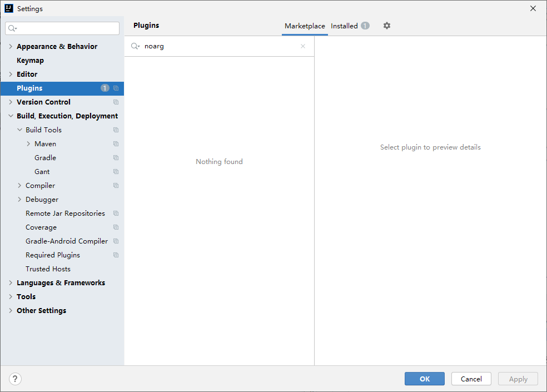The width and height of the screenshot is (547, 392).
Task: Open help with the question mark button
Action: [15, 379]
